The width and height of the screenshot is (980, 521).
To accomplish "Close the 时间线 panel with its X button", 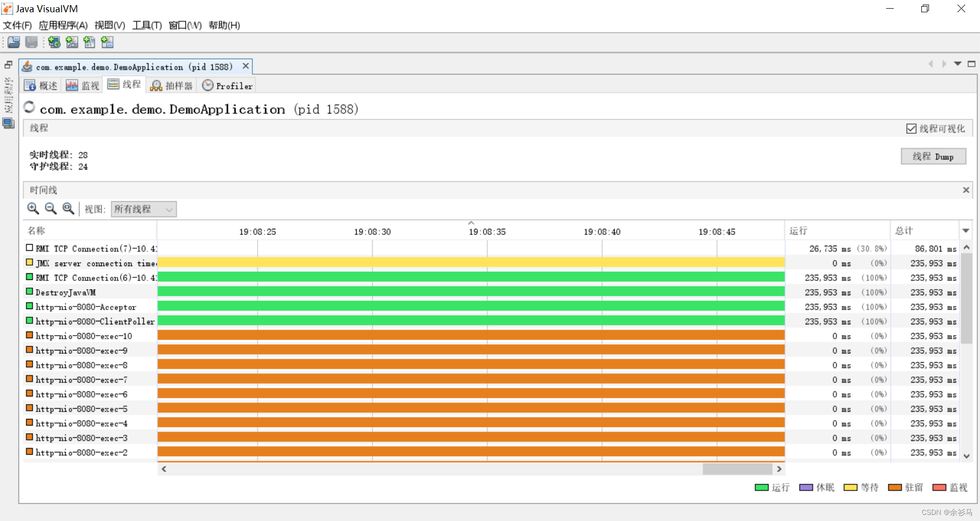I will tap(966, 190).
